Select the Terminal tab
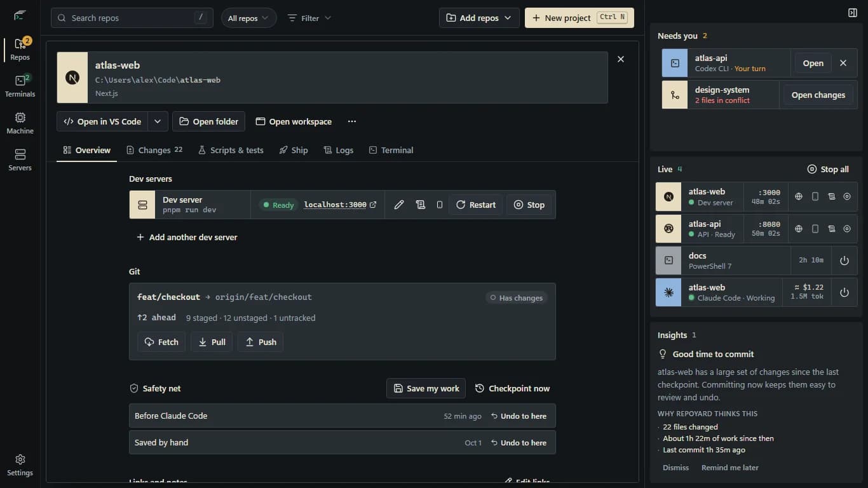The width and height of the screenshot is (868, 488). [x=391, y=150]
